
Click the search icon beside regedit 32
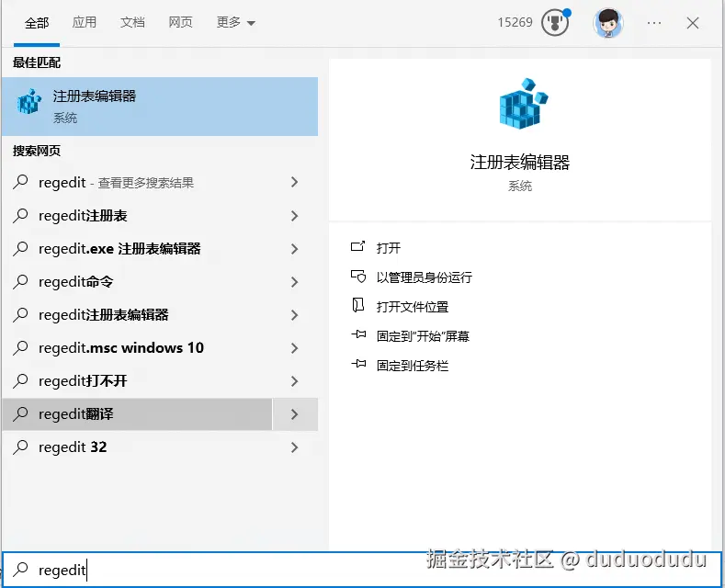[20, 447]
